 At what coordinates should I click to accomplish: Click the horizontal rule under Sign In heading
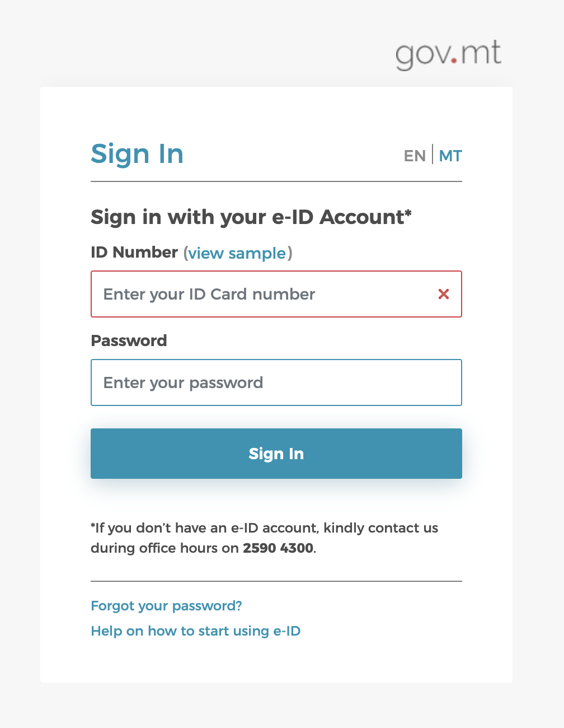(x=276, y=181)
